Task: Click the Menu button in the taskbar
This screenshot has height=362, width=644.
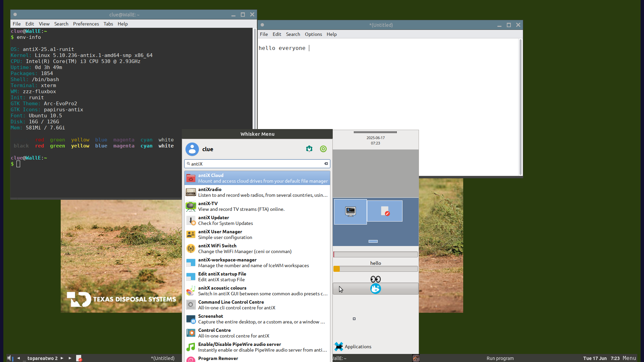Action: coord(629,358)
